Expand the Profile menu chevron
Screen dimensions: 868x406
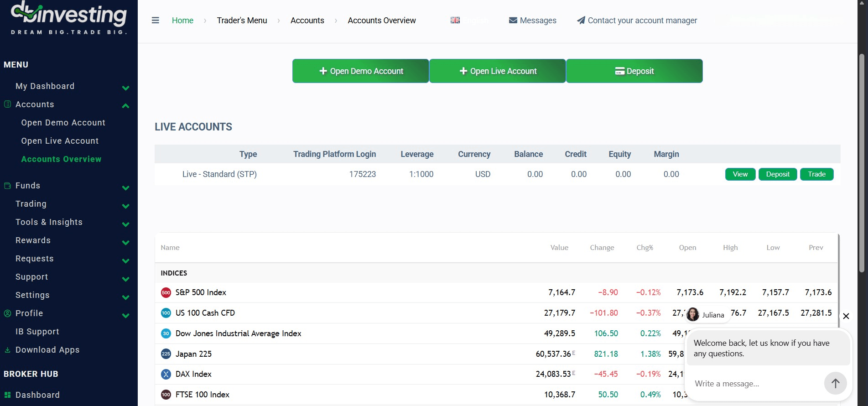(x=126, y=315)
